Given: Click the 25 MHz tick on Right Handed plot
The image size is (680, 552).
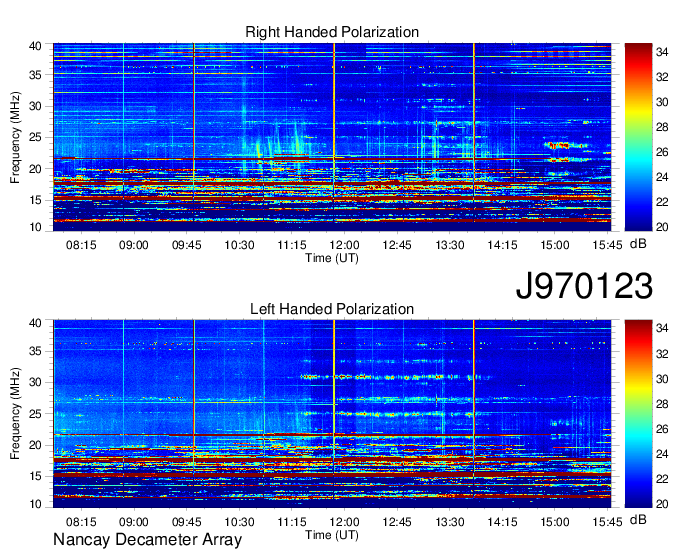Looking at the screenshot, I should tap(35, 137).
